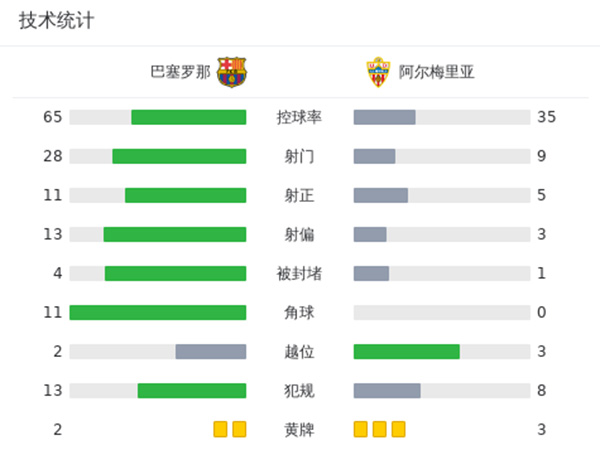The height and width of the screenshot is (450, 600).
Task: Click Barcelona's possession value 65
Action: [x=53, y=117]
